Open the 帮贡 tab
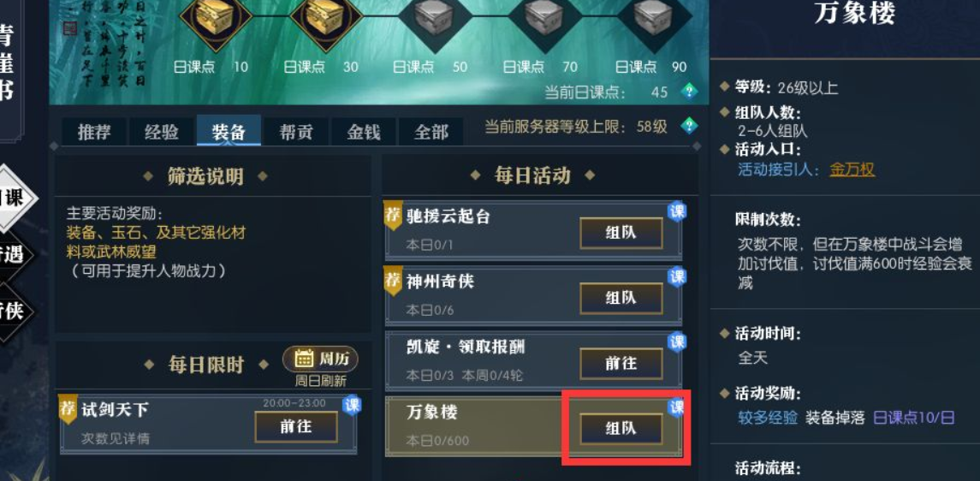Viewport: 980px width, 481px height. coord(296,132)
